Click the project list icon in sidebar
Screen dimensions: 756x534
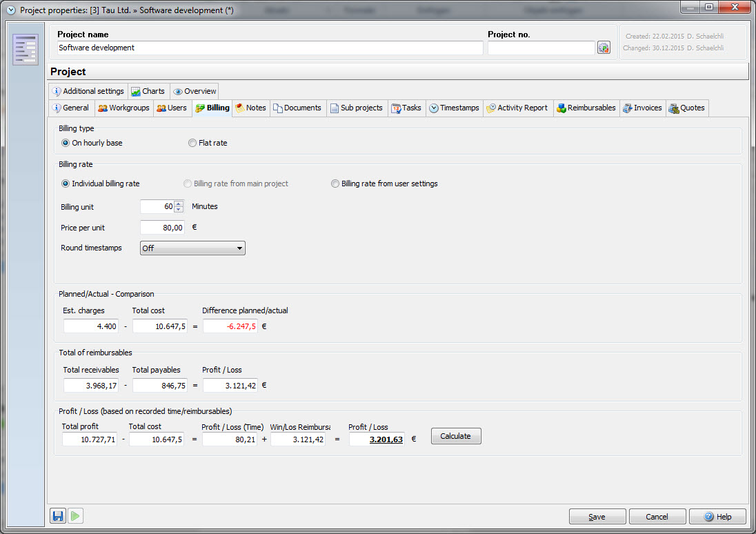[26, 49]
